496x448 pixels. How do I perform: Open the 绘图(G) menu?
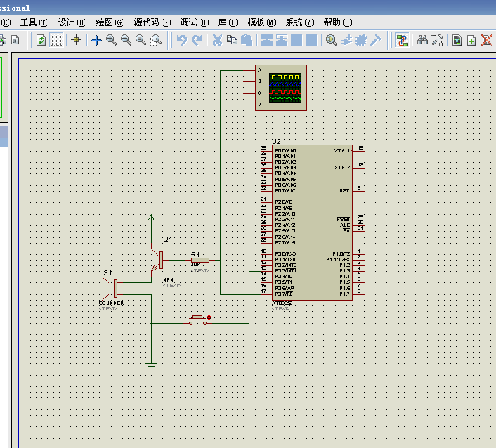[x=110, y=22]
